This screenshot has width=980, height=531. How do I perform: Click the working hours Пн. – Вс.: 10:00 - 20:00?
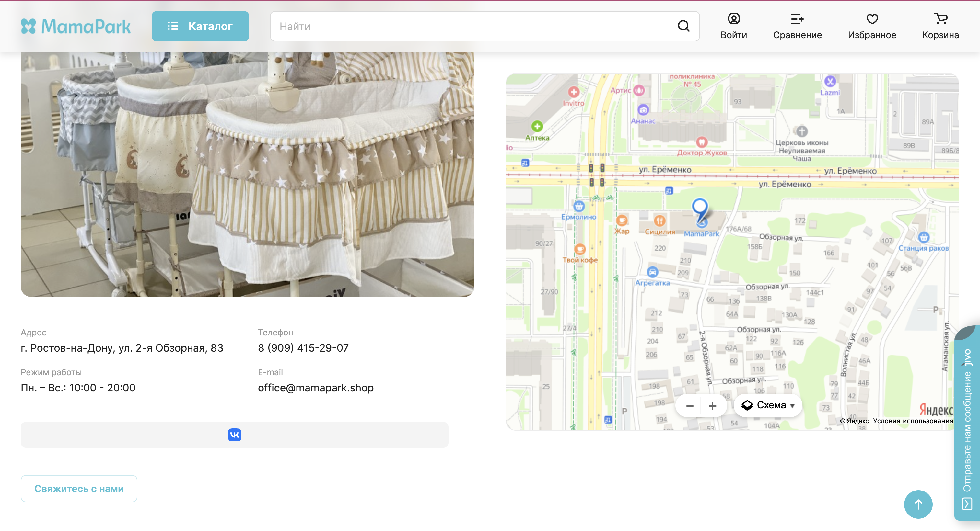78,388
